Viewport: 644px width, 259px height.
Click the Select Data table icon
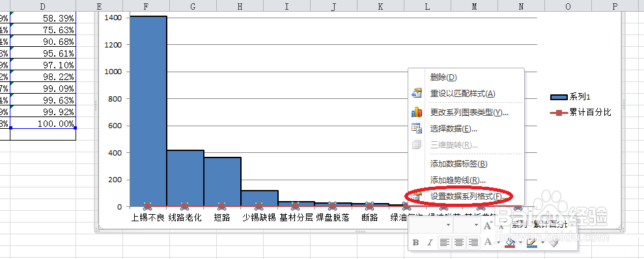[417, 128]
